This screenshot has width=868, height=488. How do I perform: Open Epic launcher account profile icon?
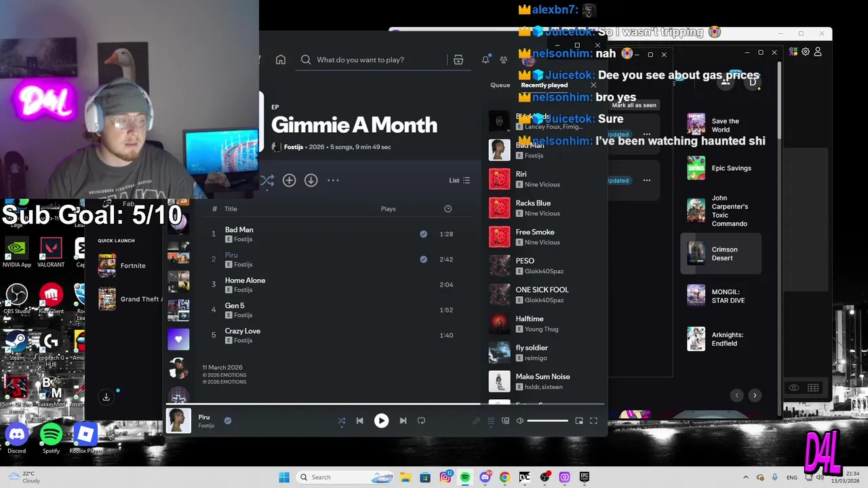click(x=818, y=52)
